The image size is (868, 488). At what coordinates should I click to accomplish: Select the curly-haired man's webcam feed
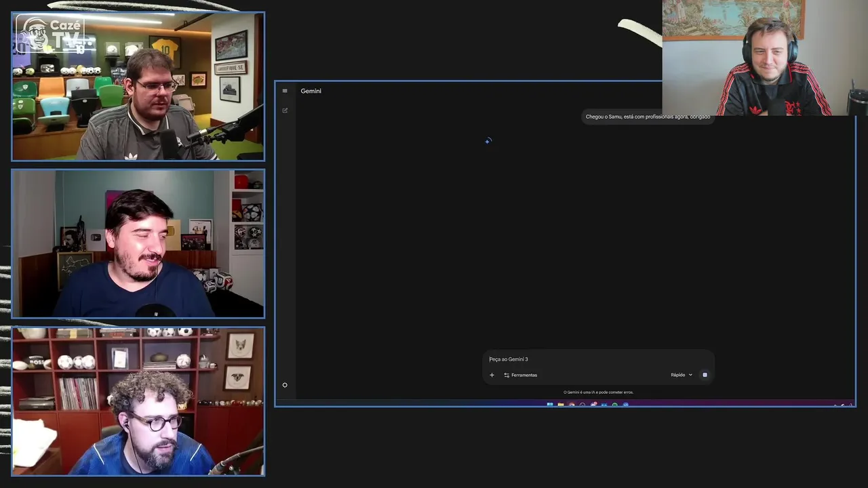(x=138, y=401)
